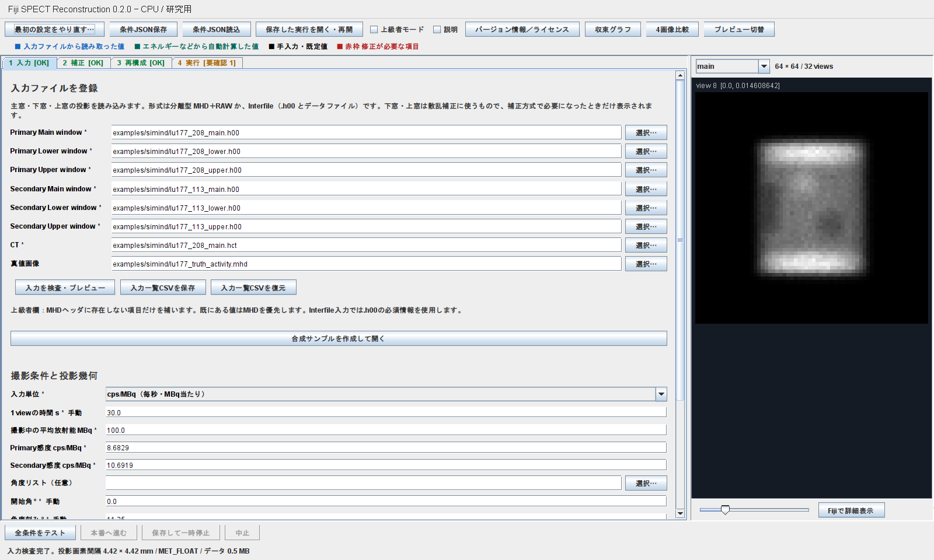
Task: Switch to the 1 入力 [OK] tab
Action: [29, 63]
